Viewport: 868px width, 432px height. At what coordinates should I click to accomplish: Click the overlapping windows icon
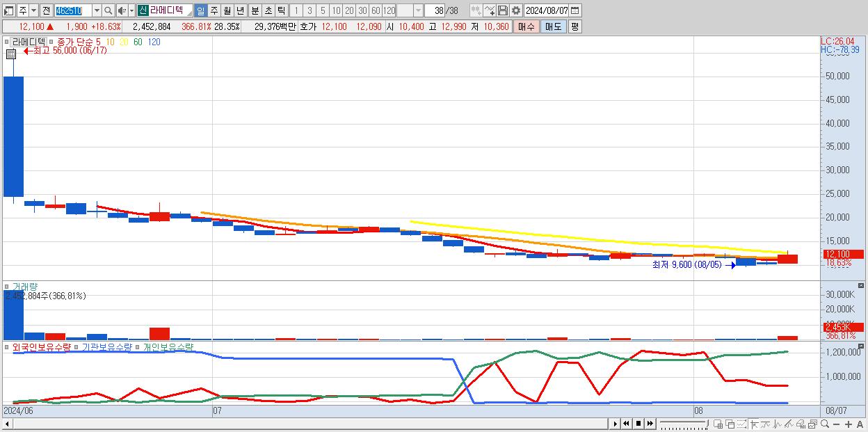(x=730, y=424)
